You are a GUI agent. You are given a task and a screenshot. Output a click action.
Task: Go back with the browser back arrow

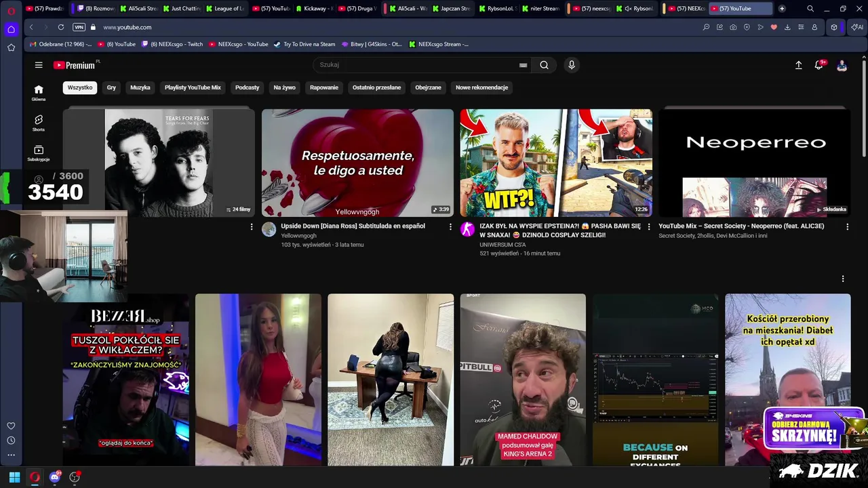(31, 27)
